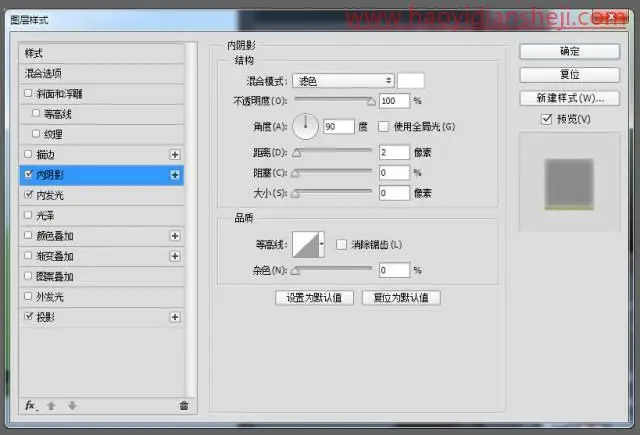Click the 等高线 contour thumbnail
The width and height of the screenshot is (640, 435).
click(x=306, y=244)
